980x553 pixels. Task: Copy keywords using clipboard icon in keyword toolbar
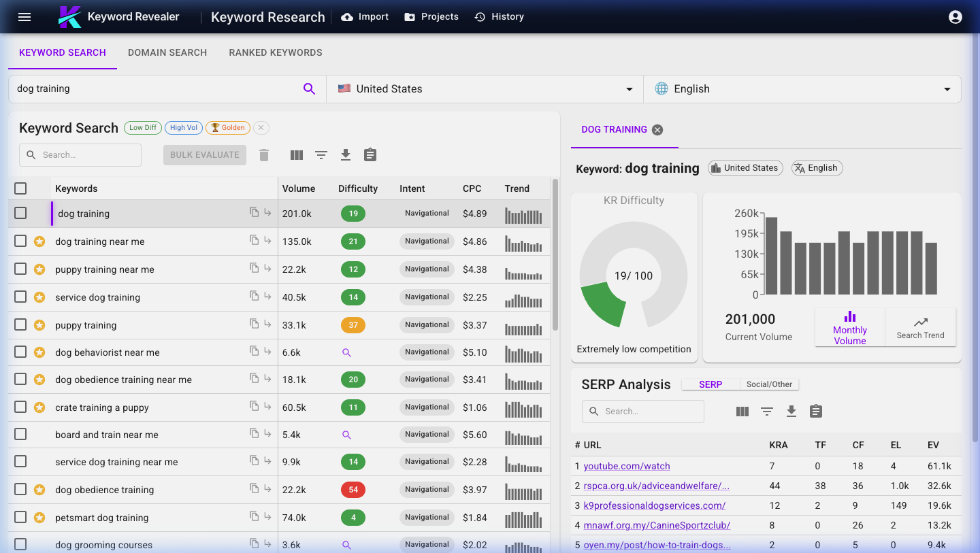click(370, 155)
